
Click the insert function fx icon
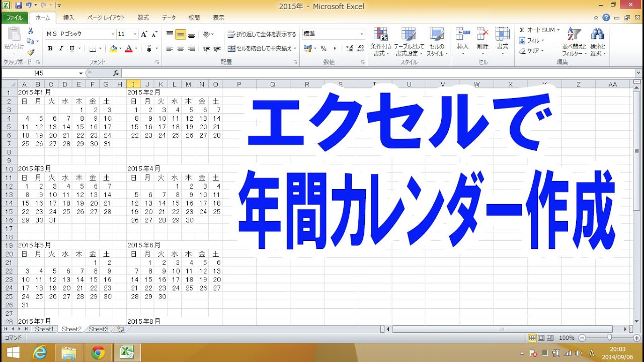(x=116, y=73)
